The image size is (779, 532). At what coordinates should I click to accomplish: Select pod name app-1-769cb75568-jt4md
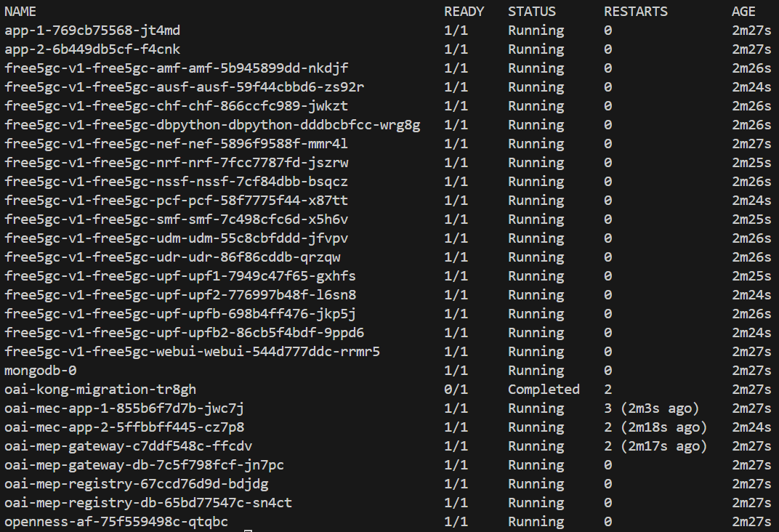click(x=92, y=31)
